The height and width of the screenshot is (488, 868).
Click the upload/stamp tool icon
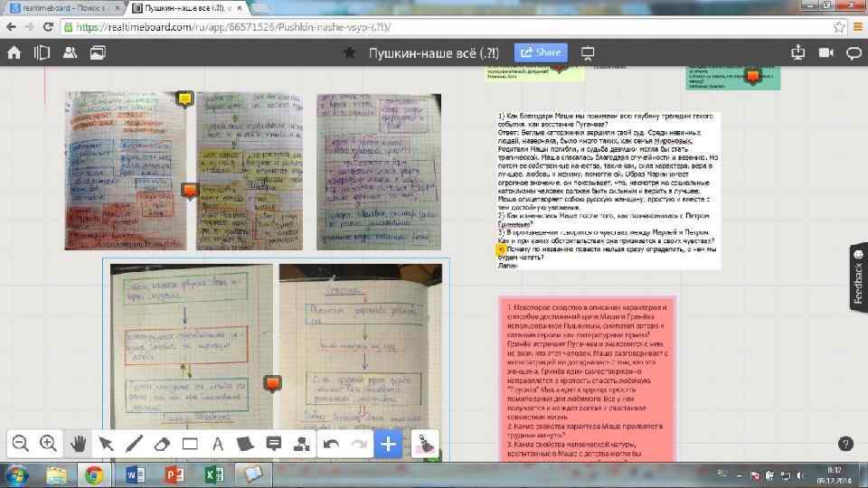coord(302,444)
